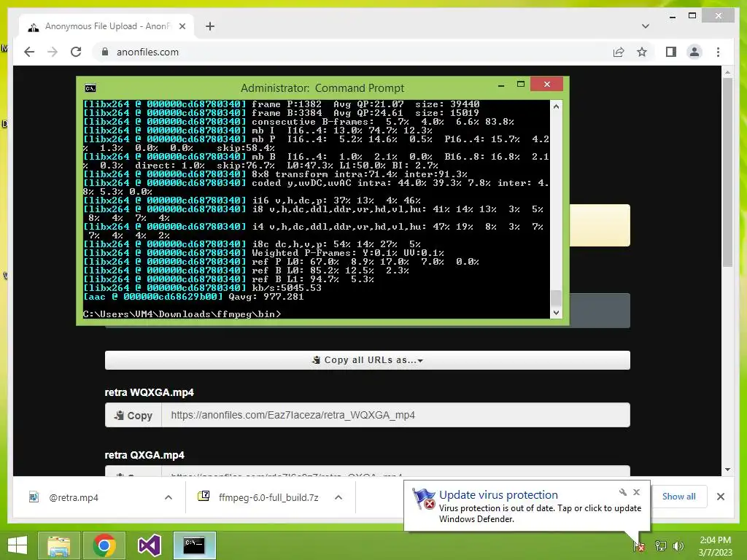Click the Chrome page scrollbar thumb
This screenshot has width=747, height=560.
(727, 172)
